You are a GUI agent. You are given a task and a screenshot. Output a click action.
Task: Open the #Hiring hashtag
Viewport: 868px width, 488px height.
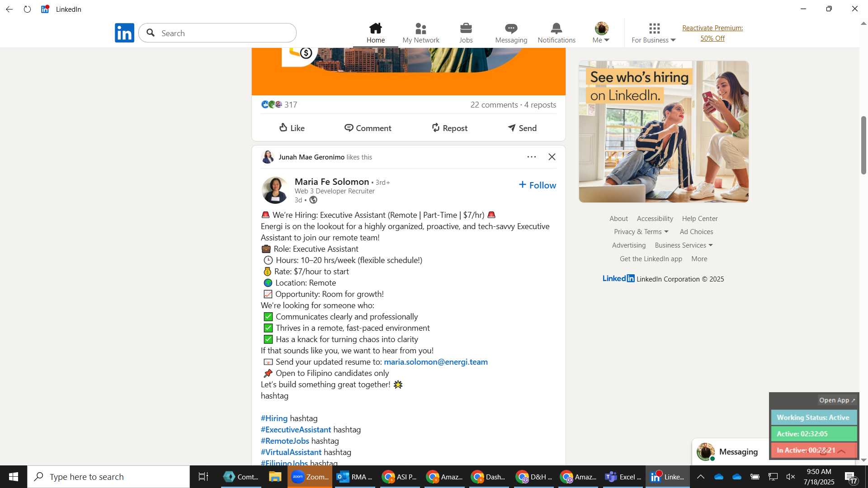tap(274, 418)
